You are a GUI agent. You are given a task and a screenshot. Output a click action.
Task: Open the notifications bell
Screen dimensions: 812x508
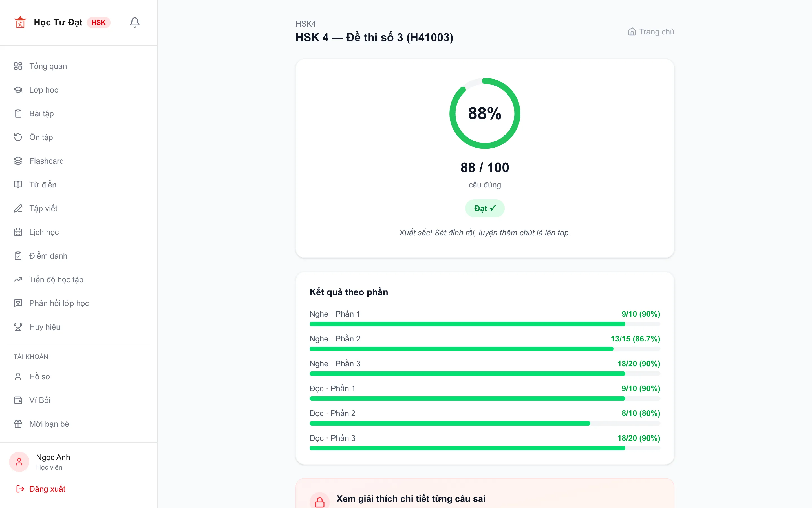pyautogui.click(x=134, y=23)
